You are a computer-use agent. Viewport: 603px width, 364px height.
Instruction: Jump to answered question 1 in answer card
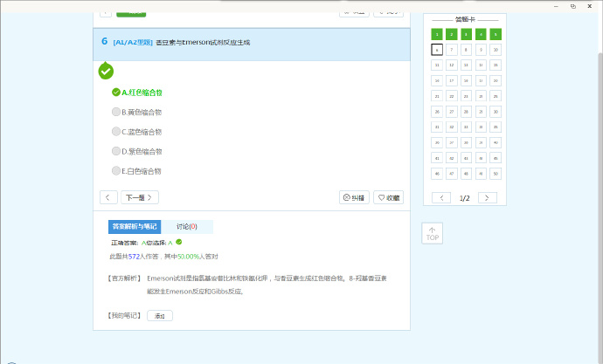pos(437,34)
